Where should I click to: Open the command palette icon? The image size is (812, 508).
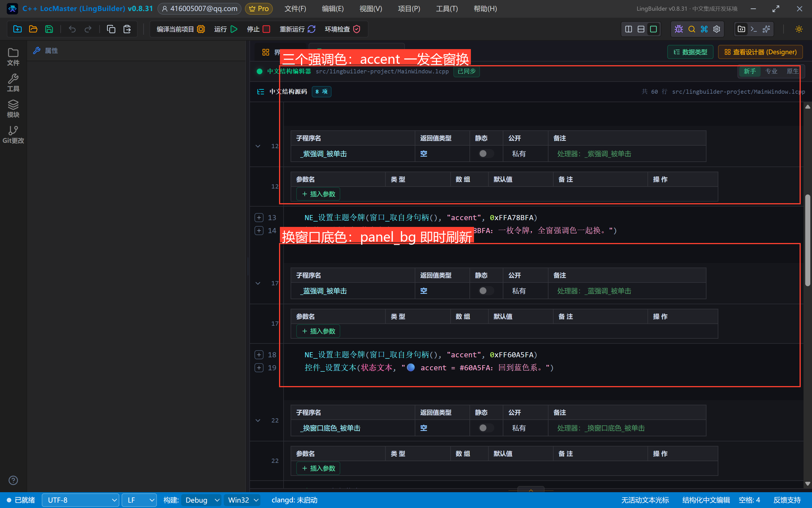(x=704, y=29)
